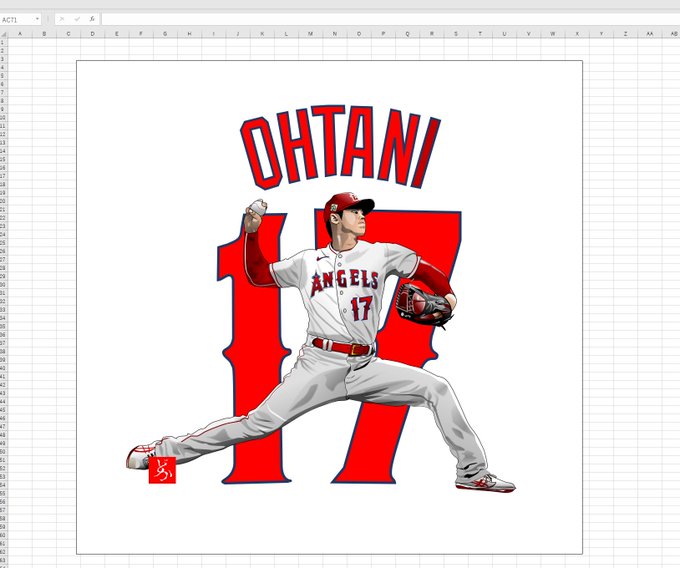Open the Name Box dropdown arrow
Screen dimensions: 680x568
37,19
